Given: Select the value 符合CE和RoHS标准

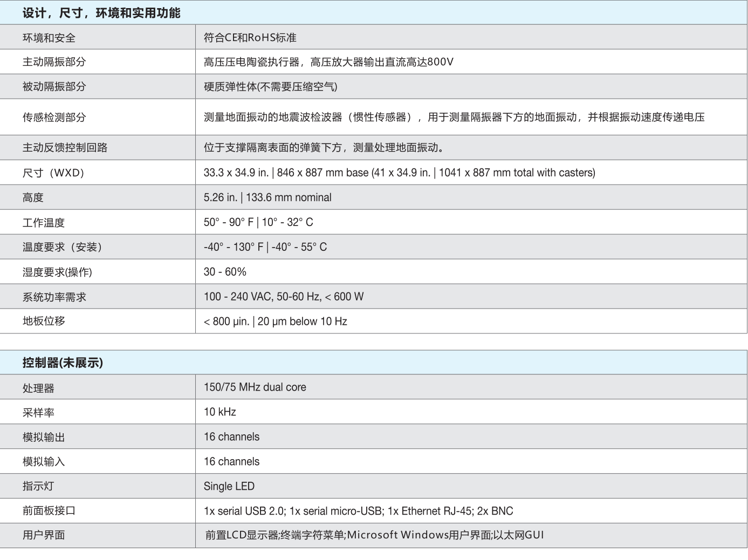Looking at the screenshot, I should (x=250, y=38).
